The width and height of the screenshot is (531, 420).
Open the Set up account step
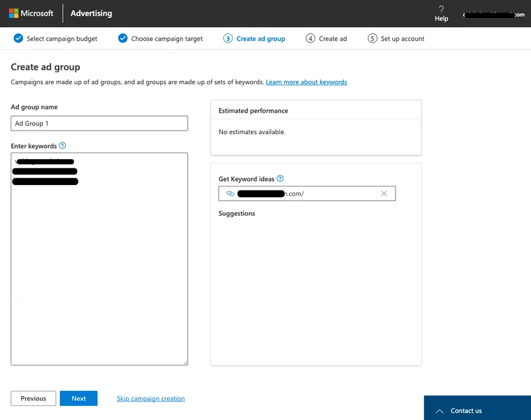click(x=402, y=38)
